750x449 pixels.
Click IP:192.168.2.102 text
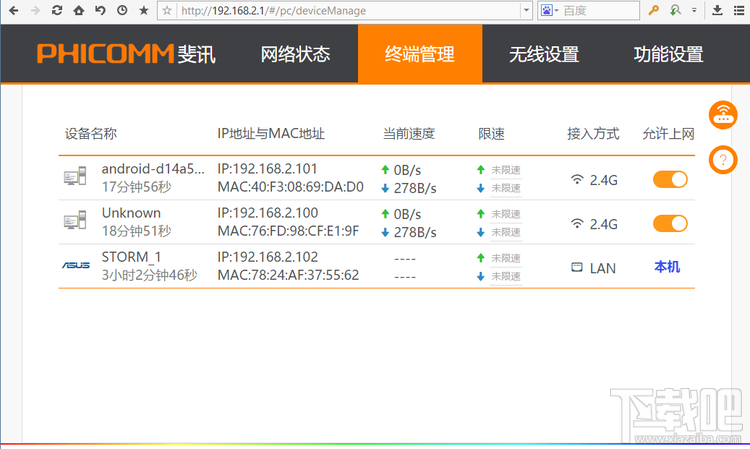coord(268,257)
